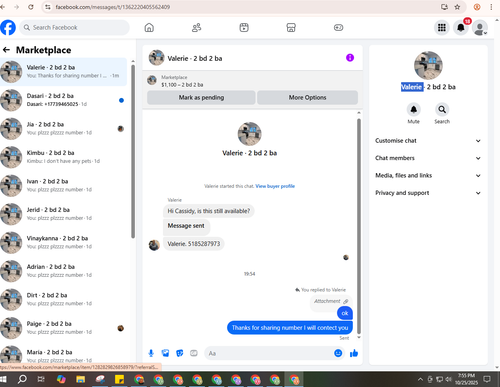Open Facebook home via the logo

(8, 27)
